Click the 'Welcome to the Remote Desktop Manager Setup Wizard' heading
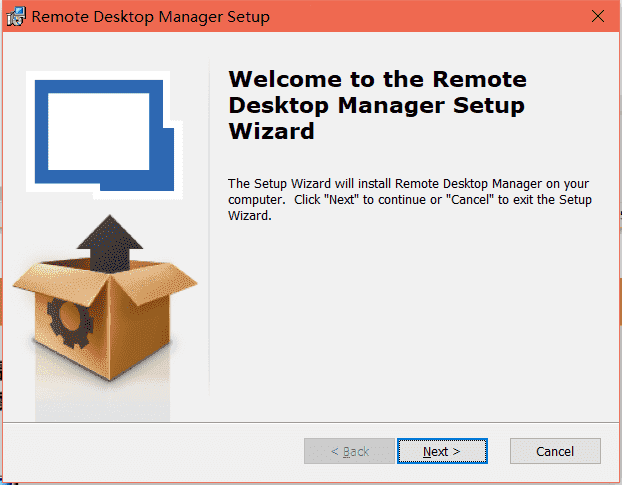 [377, 105]
